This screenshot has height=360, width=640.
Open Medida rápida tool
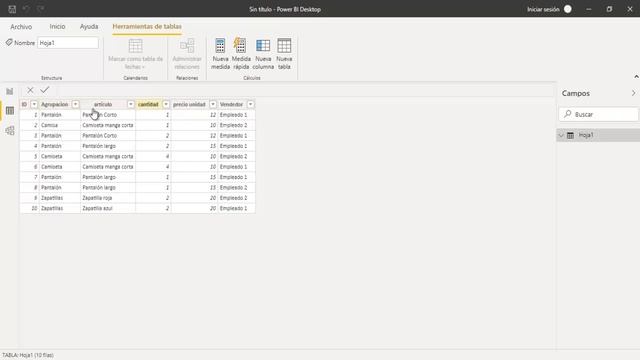coord(241,53)
